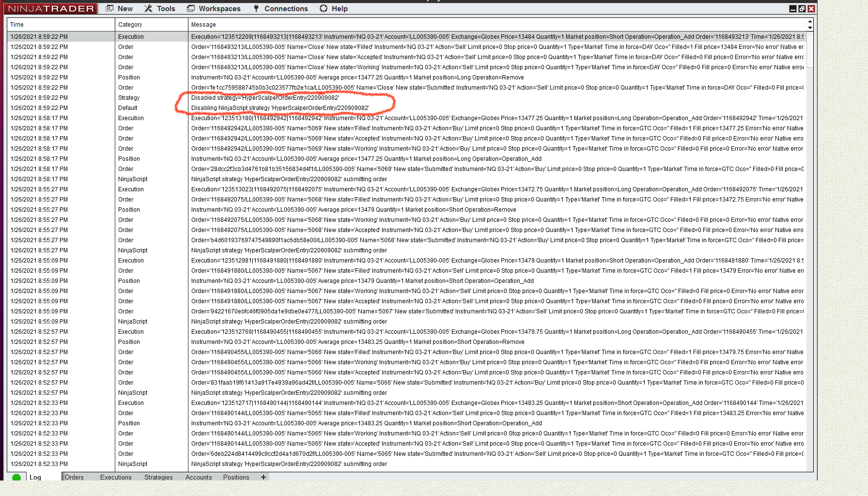The image size is (868, 496).
Task: Click the log scrollbar down arrow
Action: coord(810,28)
